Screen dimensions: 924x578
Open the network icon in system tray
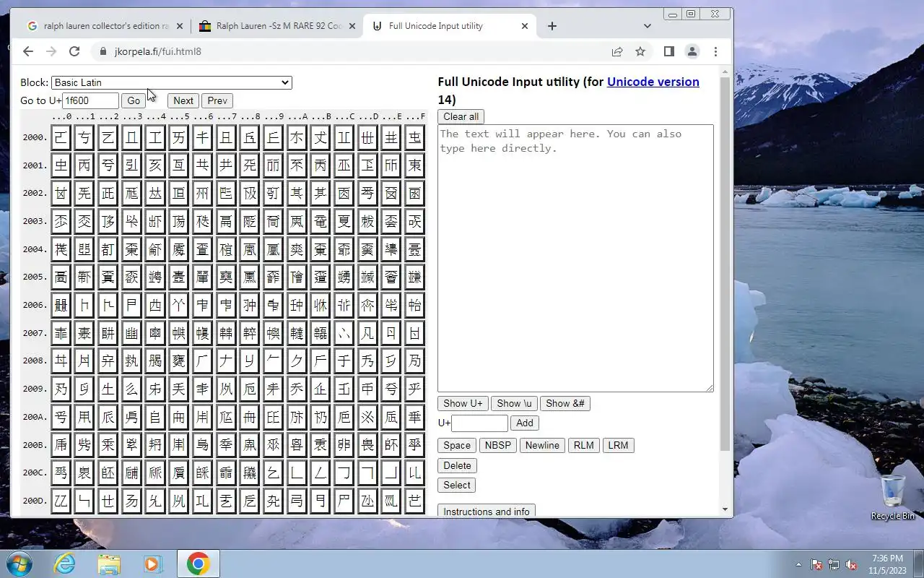point(834,564)
